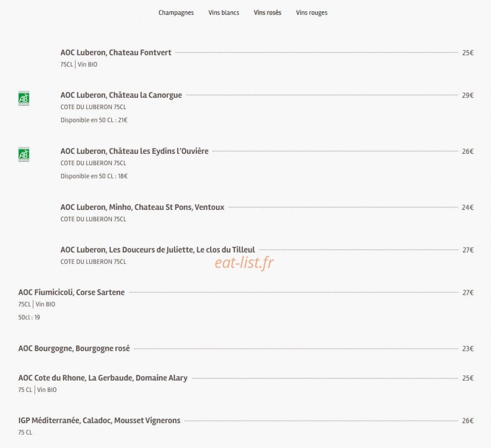Click '75CL | Vin BIO' under Fiumicicoli
The width and height of the screenshot is (491, 448).
coord(37,304)
